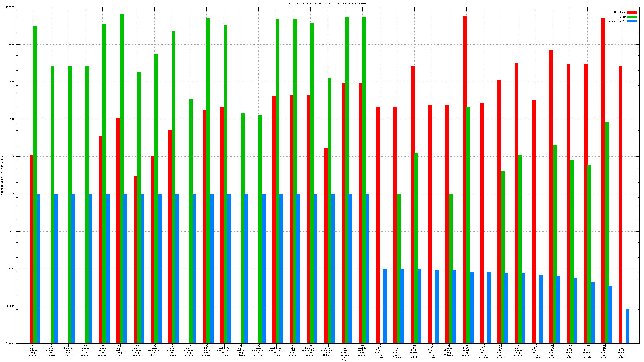Click the 100000 y-axis tick label
Viewport: 644px width, 362px height.
10,7
